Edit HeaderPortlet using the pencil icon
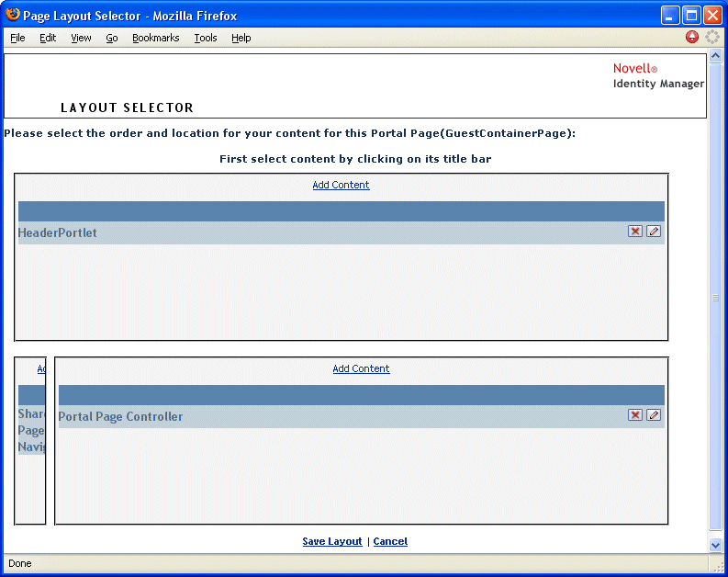 click(654, 232)
